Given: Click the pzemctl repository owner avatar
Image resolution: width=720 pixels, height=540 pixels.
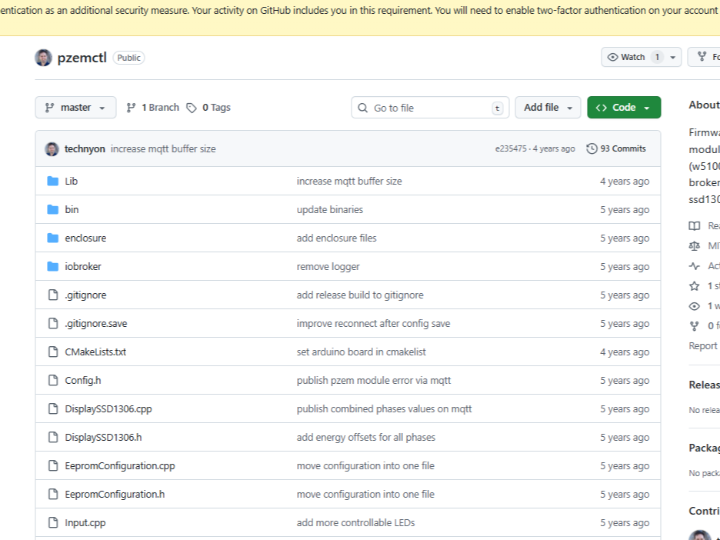Looking at the screenshot, I should [x=43, y=58].
